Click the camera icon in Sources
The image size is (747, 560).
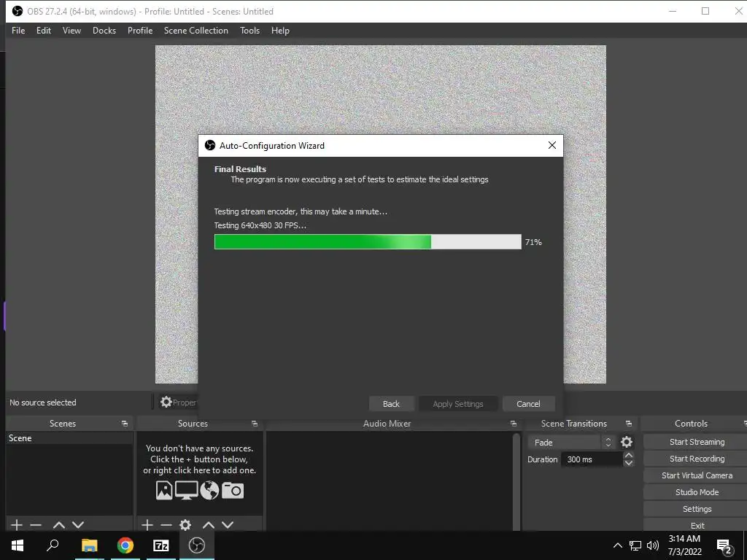point(233,490)
